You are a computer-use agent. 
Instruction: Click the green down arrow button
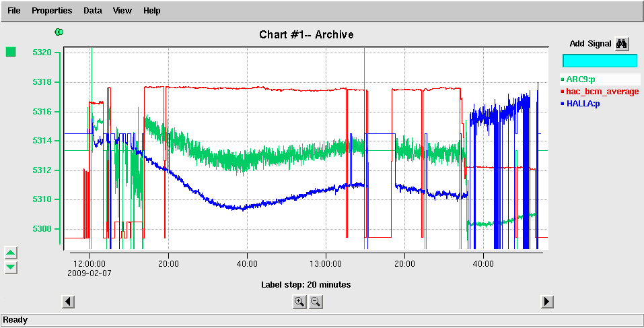click(11, 267)
